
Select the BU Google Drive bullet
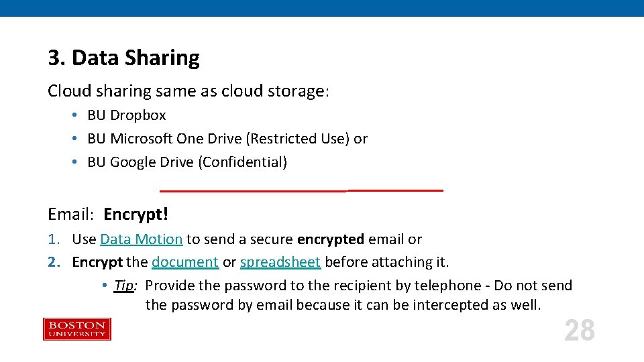(x=187, y=162)
